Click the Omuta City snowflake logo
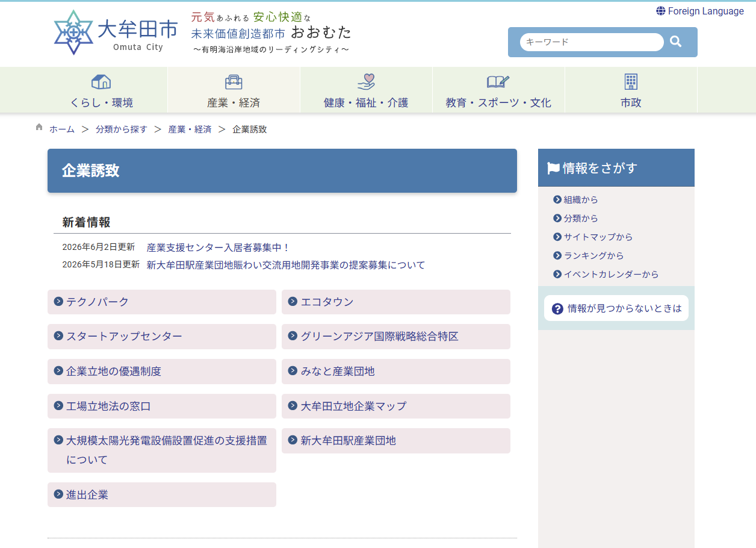 click(x=73, y=33)
